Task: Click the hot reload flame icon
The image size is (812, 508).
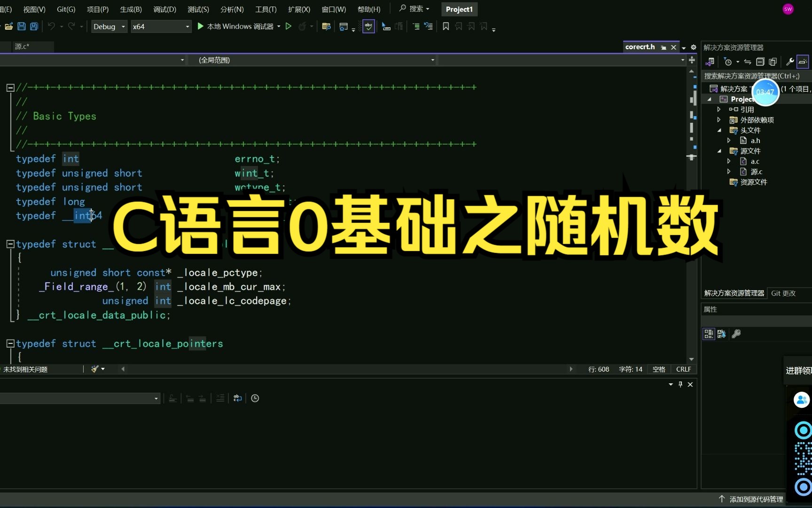Action: 302,26
